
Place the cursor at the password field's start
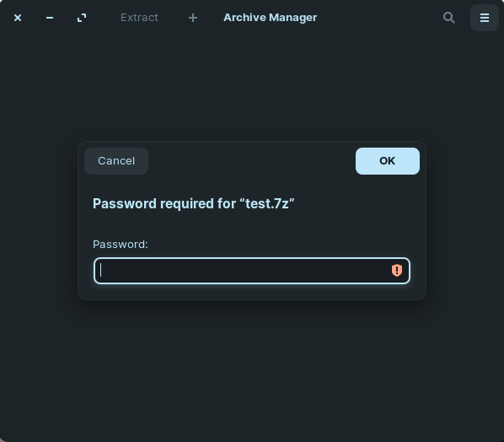pyautogui.click(x=100, y=271)
